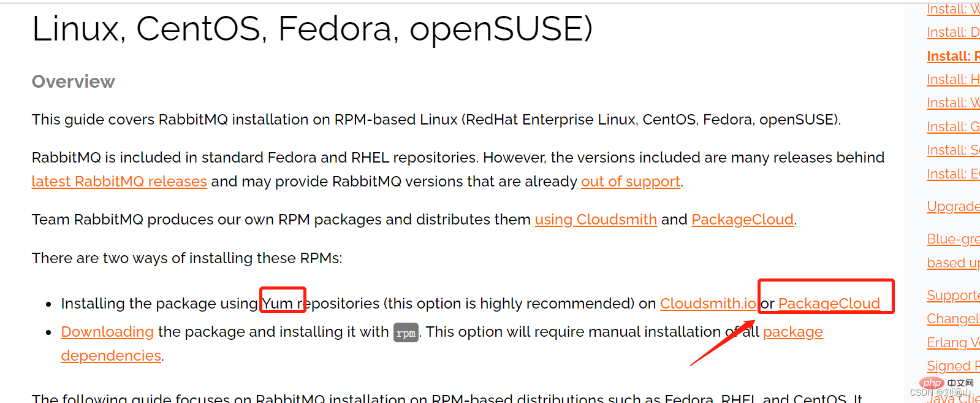Select the bold 'Install: R' sidebar item

(952, 56)
